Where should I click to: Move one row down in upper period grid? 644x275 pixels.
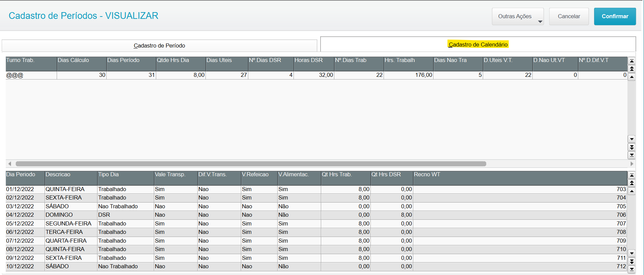coord(632,139)
